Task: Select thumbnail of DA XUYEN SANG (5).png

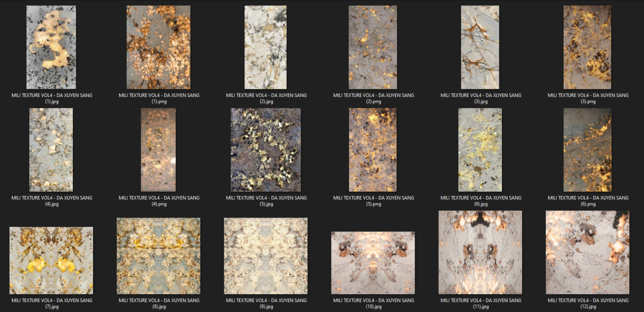Action: pyautogui.click(x=373, y=150)
